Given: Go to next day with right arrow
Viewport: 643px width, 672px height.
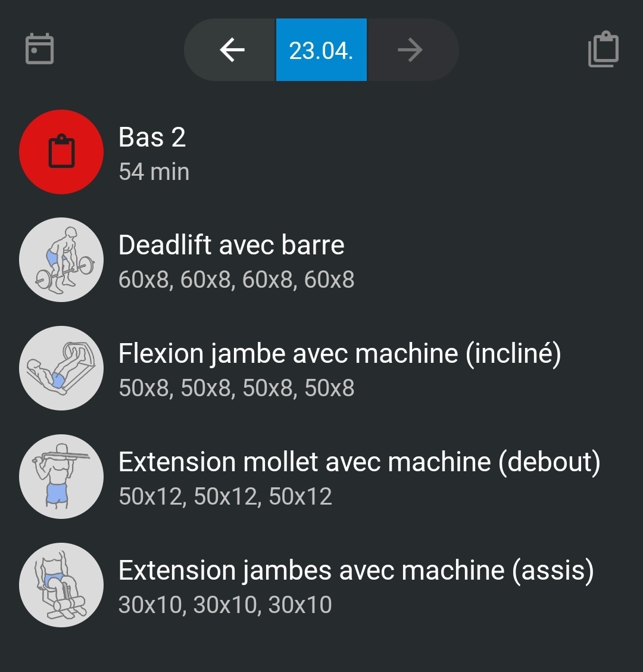Looking at the screenshot, I should tap(410, 50).
